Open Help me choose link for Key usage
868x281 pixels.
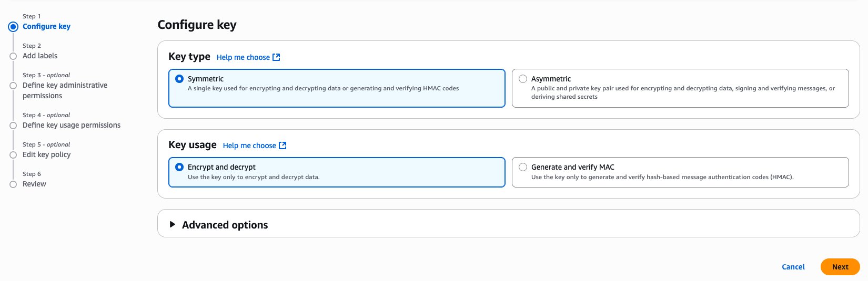point(249,145)
